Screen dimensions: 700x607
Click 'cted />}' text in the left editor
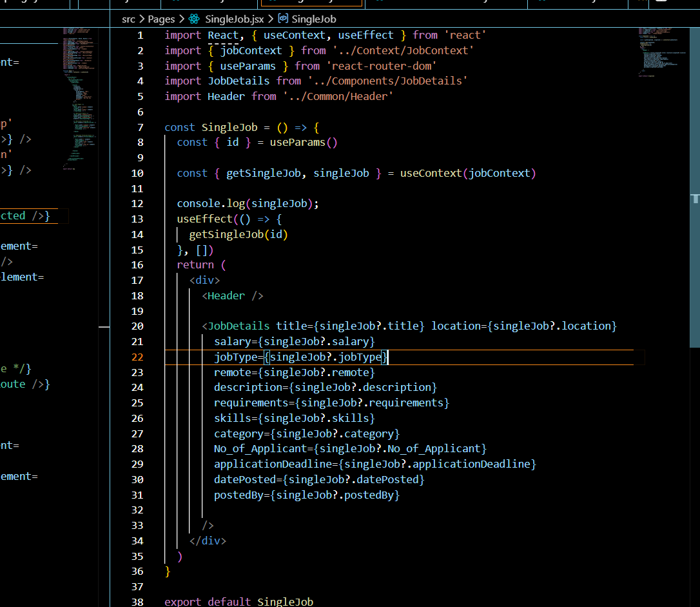[x=25, y=215]
